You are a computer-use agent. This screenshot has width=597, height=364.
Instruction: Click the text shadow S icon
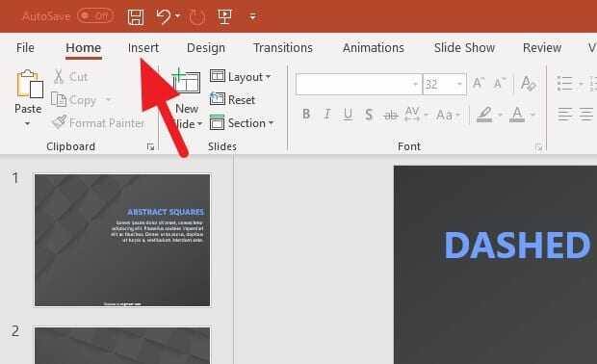369,115
